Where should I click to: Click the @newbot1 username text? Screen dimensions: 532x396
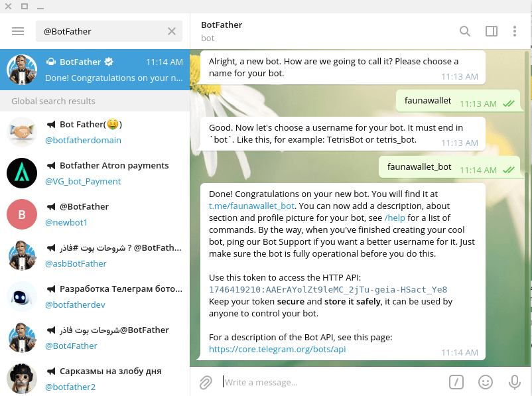pos(66,223)
